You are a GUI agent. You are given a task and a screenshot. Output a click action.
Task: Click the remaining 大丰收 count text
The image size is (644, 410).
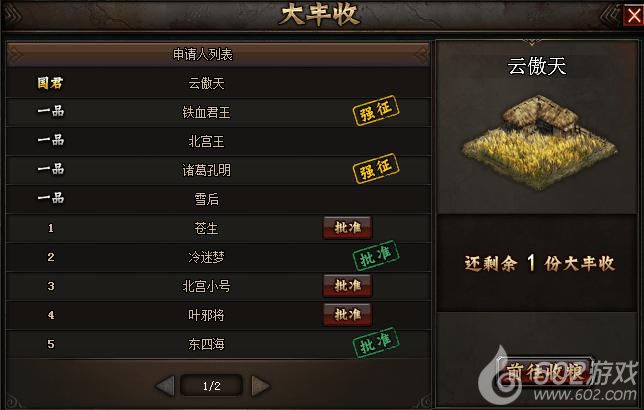coord(539,263)
